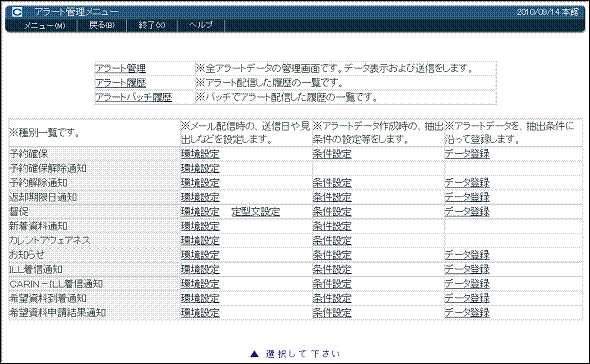The image size is (590, 364).
Task: Open the メニュー(M) menu
Action: [44, 26]
